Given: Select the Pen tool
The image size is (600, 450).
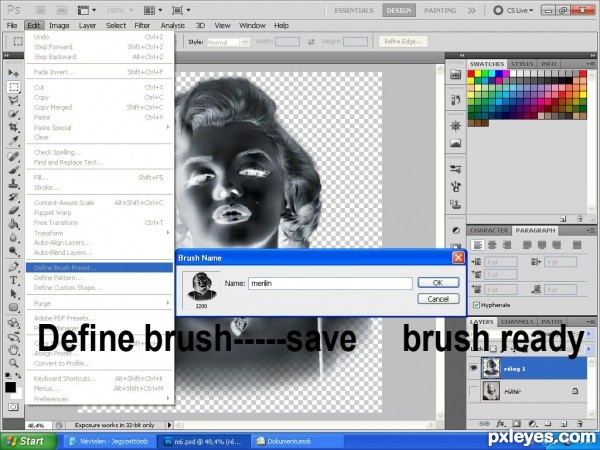Looking at the screenshot, I should (x=13, y=267).
